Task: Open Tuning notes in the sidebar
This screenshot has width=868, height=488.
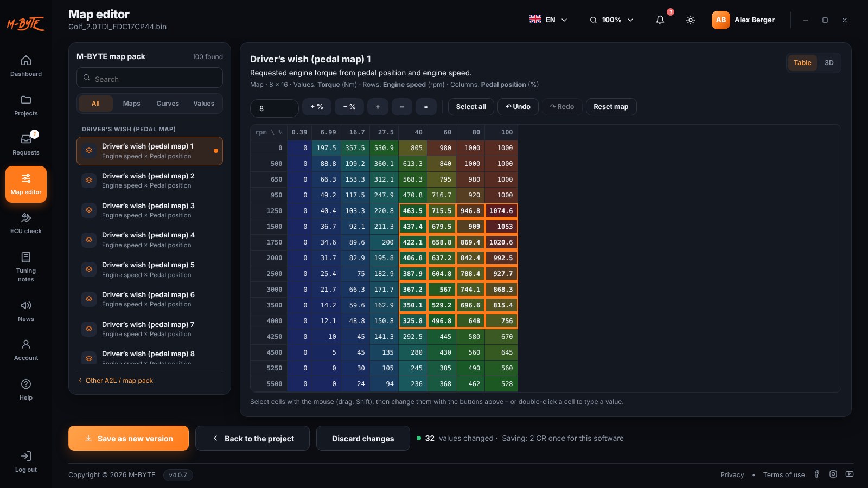Action: click(x=26, y=267)
